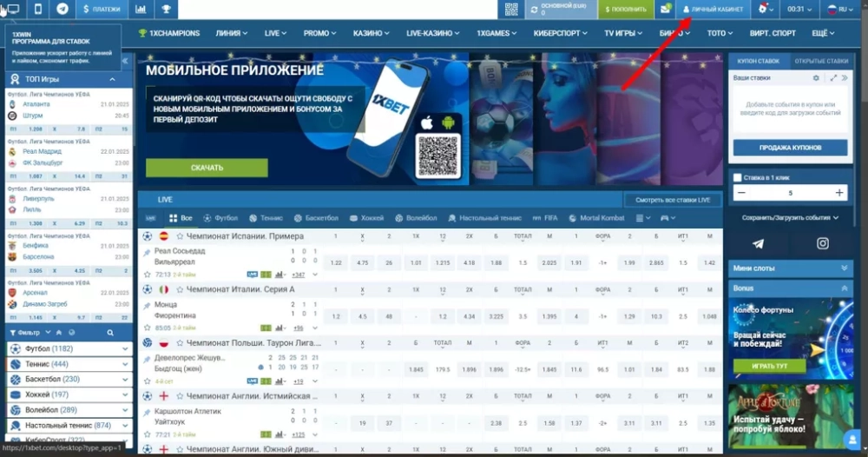Add Чемпионат Испании. Примера to favorites star
The width and height of the screenshot is (868, 457).
(180, 236)
